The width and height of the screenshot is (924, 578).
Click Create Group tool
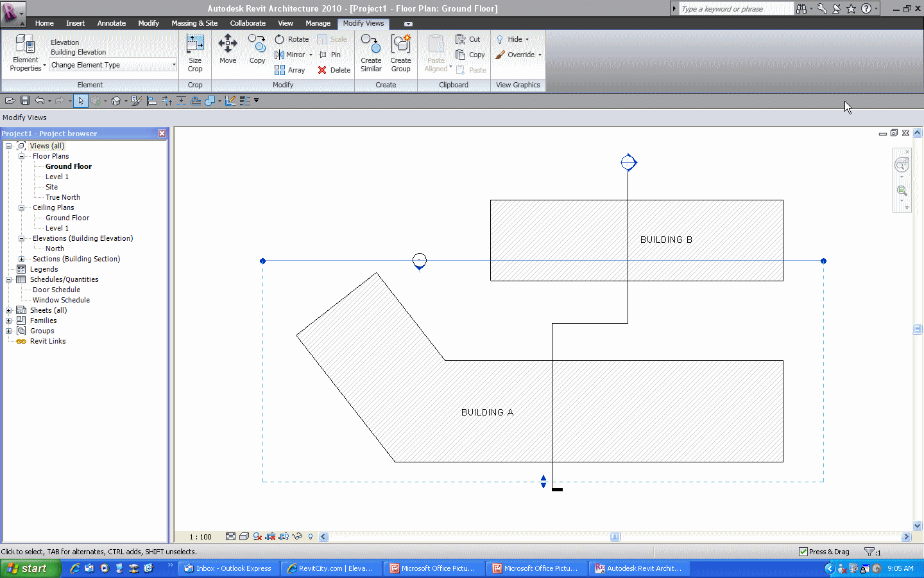coord(401,53)
